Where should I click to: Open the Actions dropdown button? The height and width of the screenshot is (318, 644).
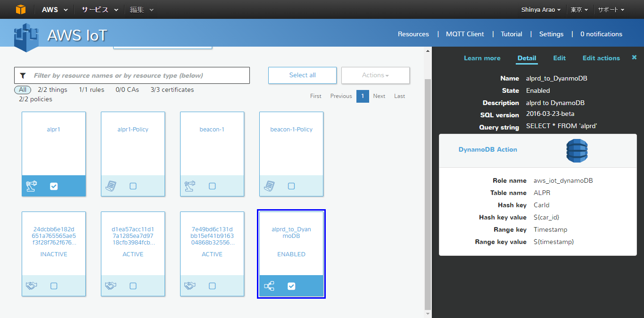(x=375, y=75)
